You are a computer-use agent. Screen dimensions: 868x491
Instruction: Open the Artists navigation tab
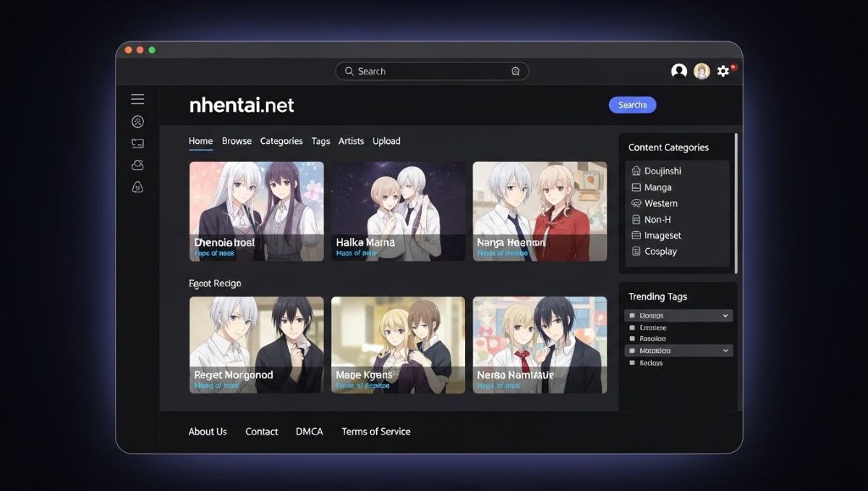[351, 141]
